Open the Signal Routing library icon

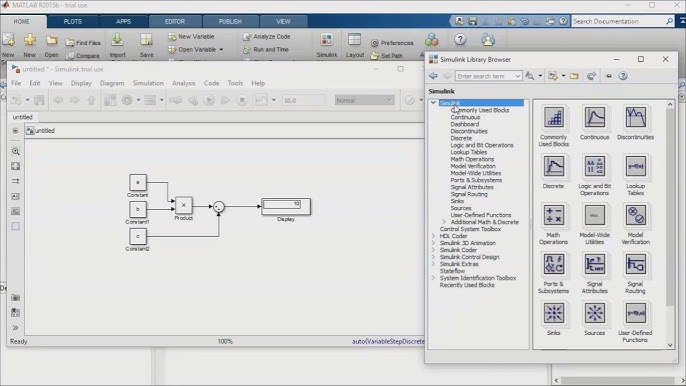click(x=636, y=264)
